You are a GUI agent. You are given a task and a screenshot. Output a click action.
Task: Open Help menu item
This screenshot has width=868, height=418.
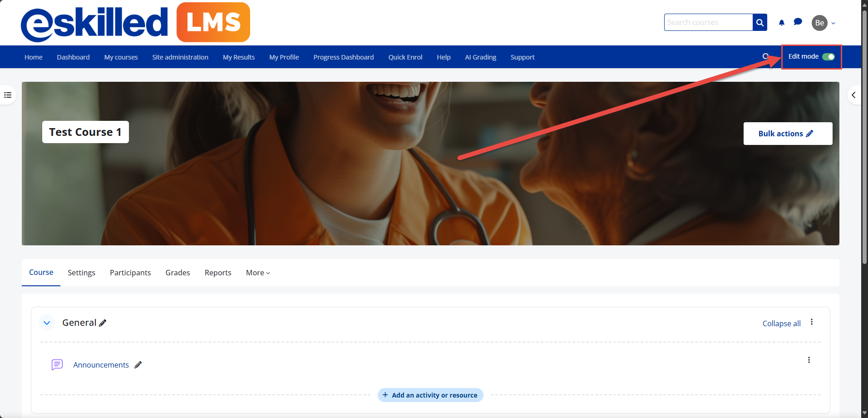pyautogui.click(x=444, y=57)
